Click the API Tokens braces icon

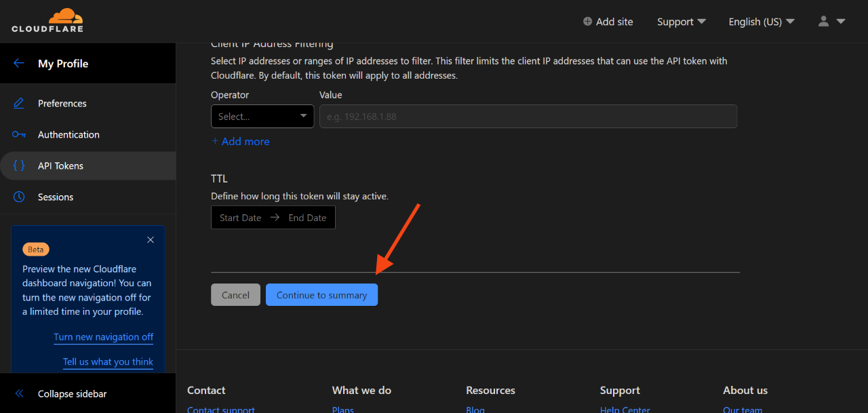tap(19, 165)
